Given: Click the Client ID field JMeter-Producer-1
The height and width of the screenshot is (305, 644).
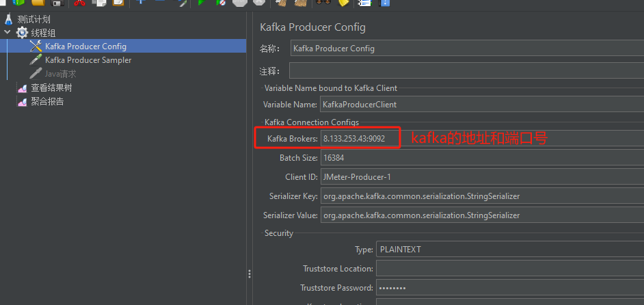Looking at the screenshot, I should pos(482,177).
